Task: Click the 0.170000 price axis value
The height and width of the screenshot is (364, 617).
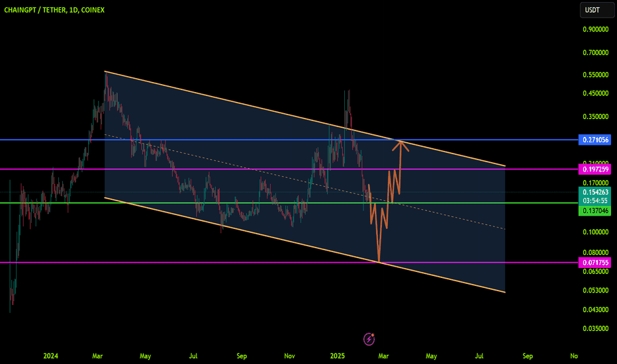Action: pyautogui.click(x=595, y=183)
